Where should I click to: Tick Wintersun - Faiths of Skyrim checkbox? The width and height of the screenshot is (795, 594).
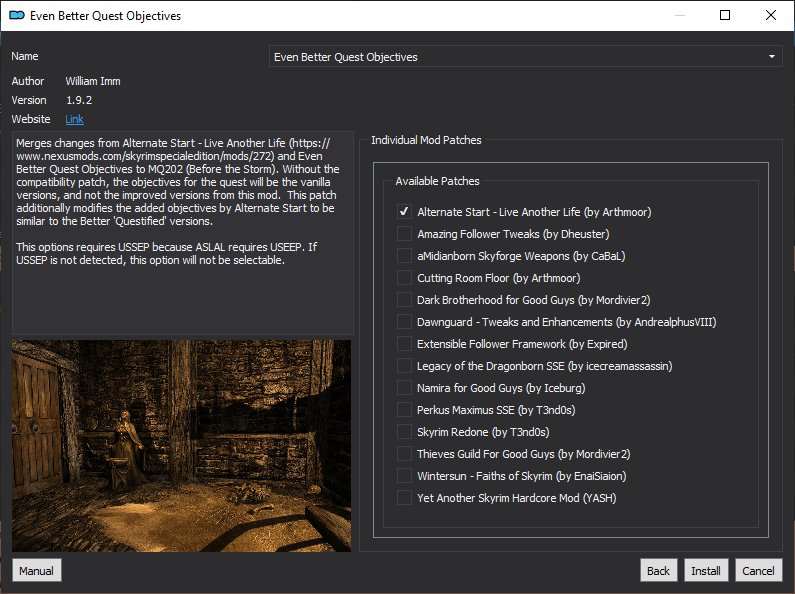(x=404, y=475)
